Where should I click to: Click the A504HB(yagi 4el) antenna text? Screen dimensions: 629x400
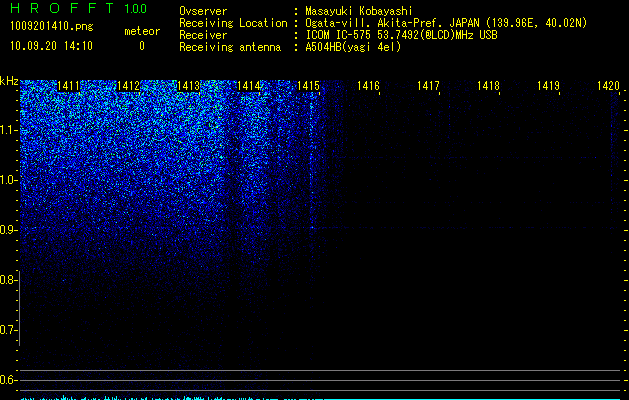pos(353,47)
